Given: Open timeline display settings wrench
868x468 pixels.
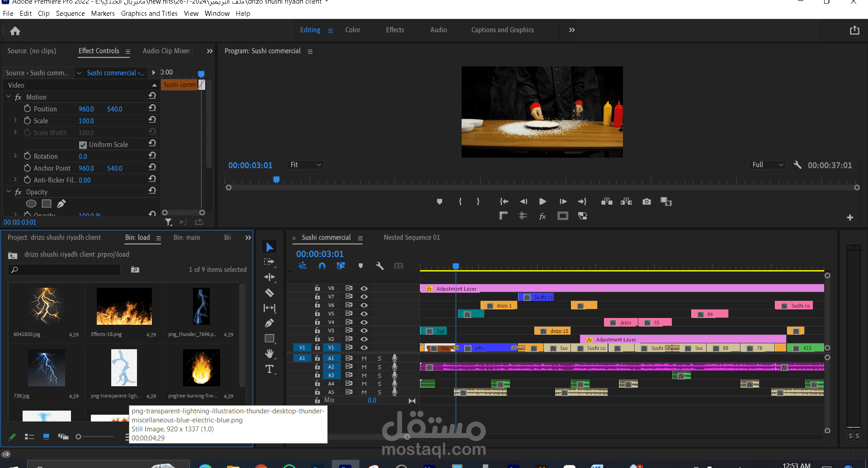Looking at the screenshot, I should tap(380, 266).
